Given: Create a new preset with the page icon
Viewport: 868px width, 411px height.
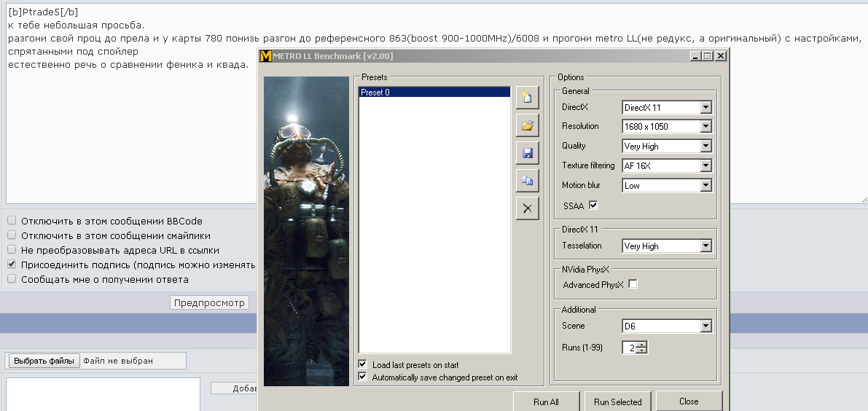Looking at the screenshot, I should pyautogui.click(x=527, y=98).
